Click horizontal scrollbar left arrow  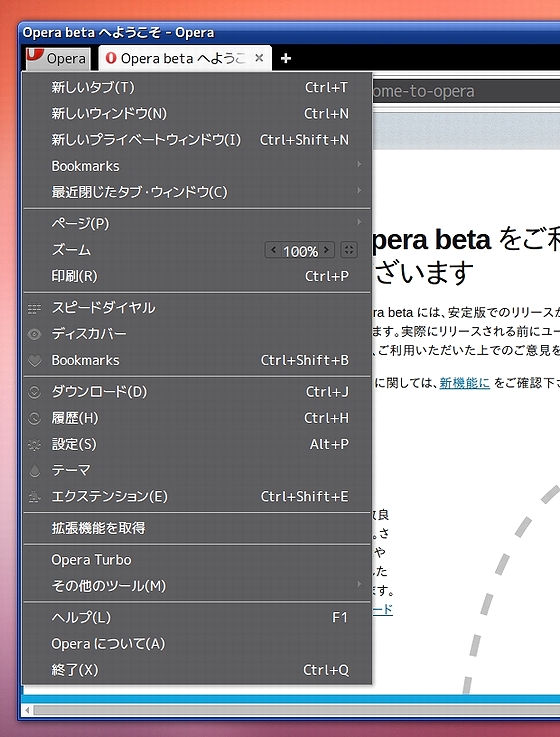click(x=28, y=710)
